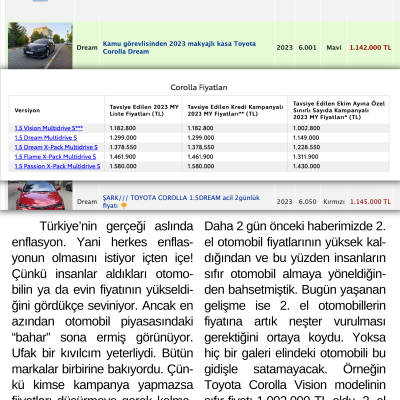Open the 1.5 Flame X-Pack Multidrive S link
Viewport: 400px width, 400px height.
click(x=55, y=157)
